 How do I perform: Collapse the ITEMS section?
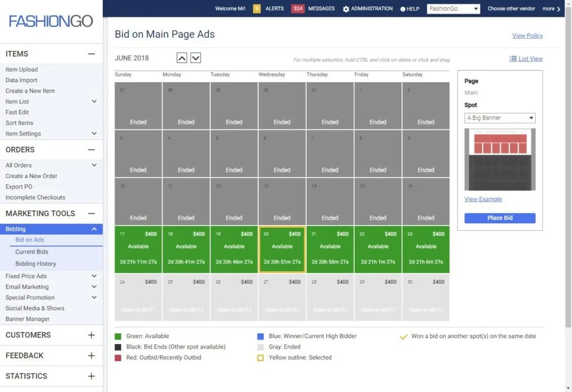point(91,54)
